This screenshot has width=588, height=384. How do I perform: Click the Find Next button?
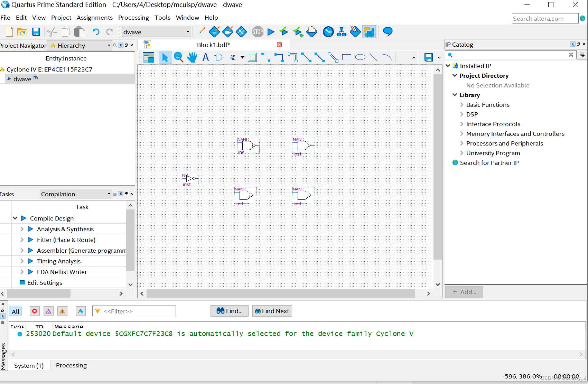point(272,311)
